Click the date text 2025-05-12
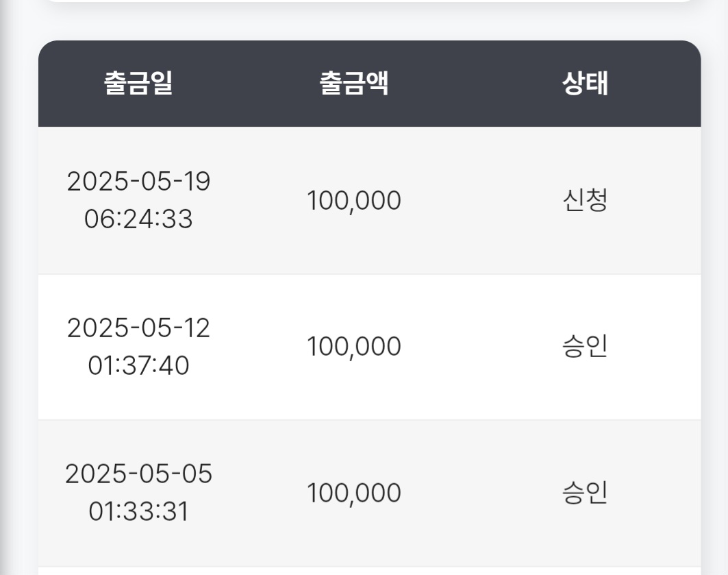The width and height of the screenshot is (728, 575). (138, 328)
